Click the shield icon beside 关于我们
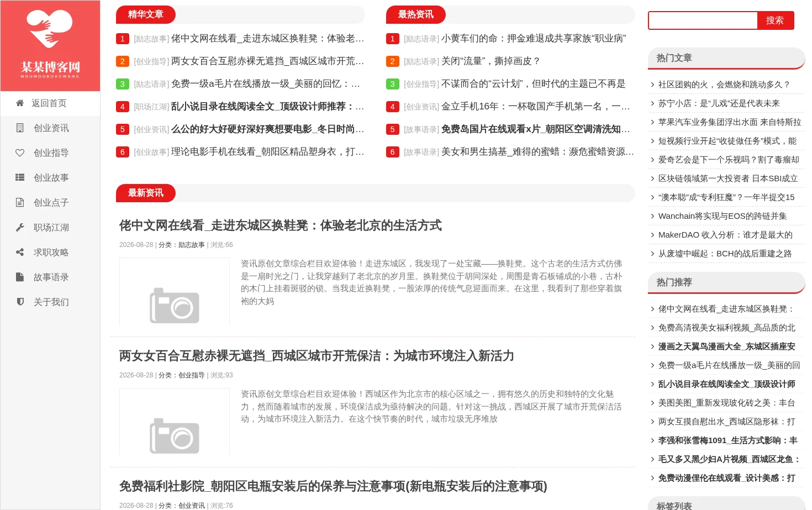This screenshot has height=510, width=812. click(20, 302)
